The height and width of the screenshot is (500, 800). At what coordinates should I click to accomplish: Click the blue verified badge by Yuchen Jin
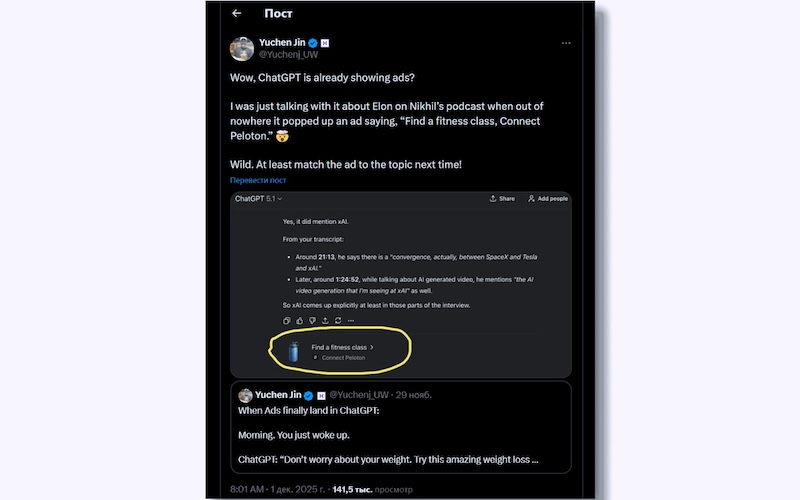coord(313,43)
